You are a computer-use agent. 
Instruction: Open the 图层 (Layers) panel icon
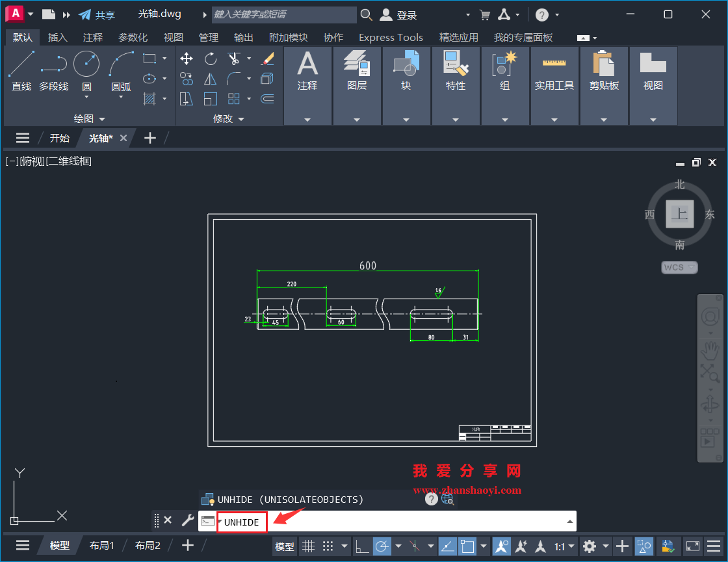(357, 68)
